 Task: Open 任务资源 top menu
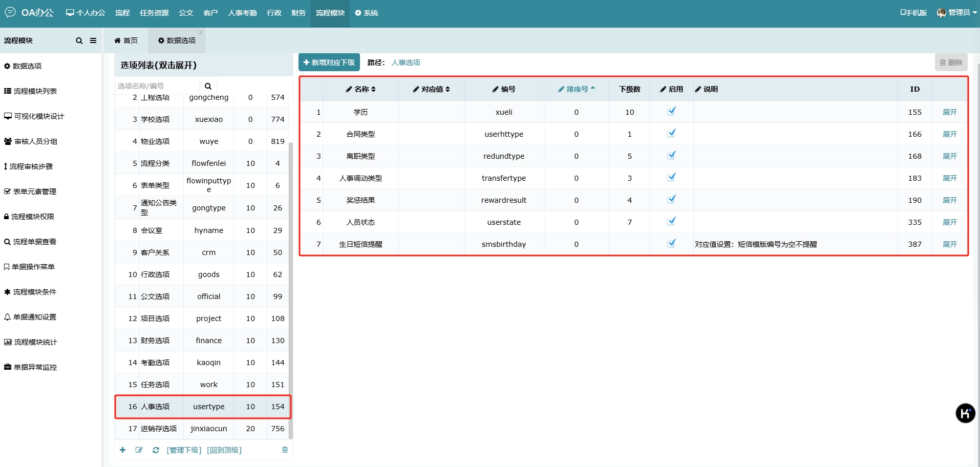pyautogui.click(x=154, y=13)
